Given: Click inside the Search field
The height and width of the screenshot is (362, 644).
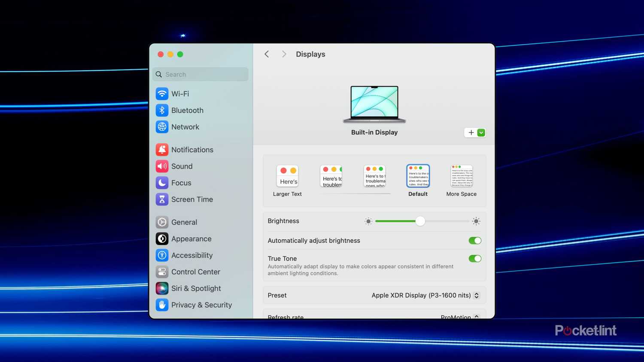Looking at the screenshot, I should (200, 74).
